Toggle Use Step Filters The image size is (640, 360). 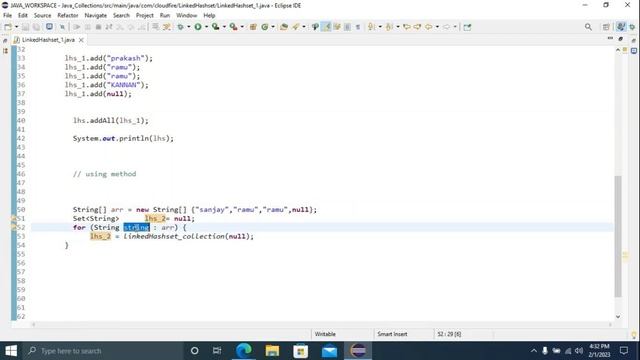point(167,27)
